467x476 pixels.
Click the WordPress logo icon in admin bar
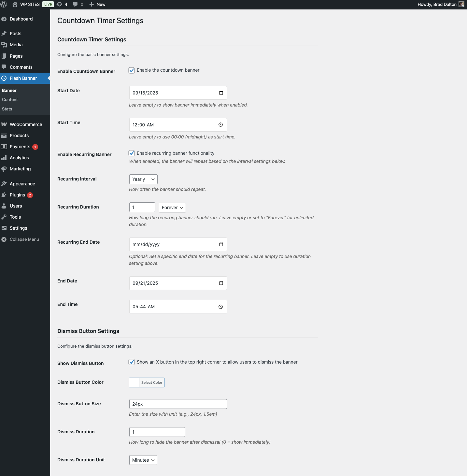point(4,5)
